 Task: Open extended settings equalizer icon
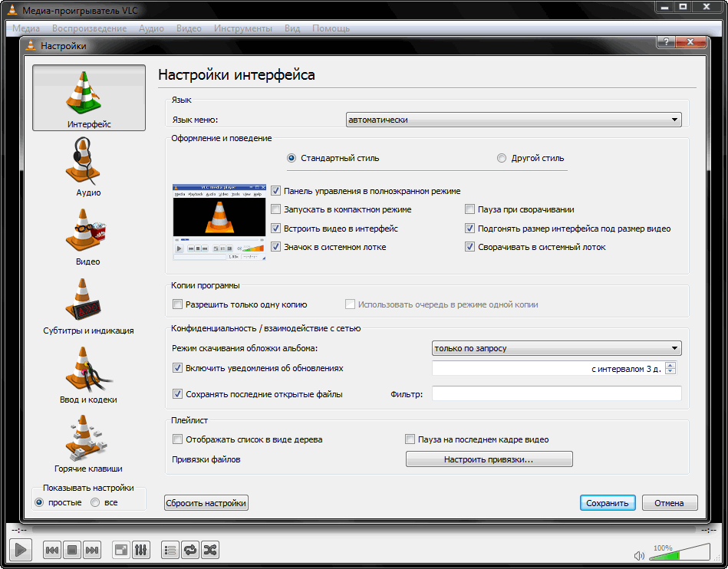pos(141,549)
